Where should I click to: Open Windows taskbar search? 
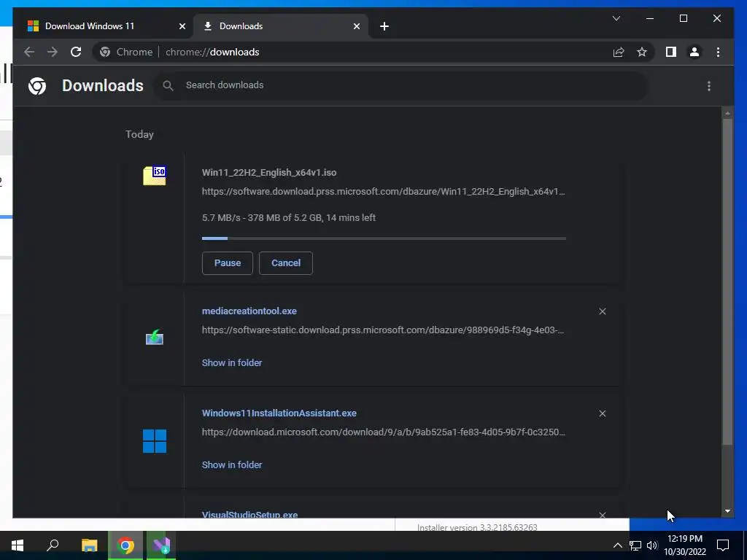53,545
